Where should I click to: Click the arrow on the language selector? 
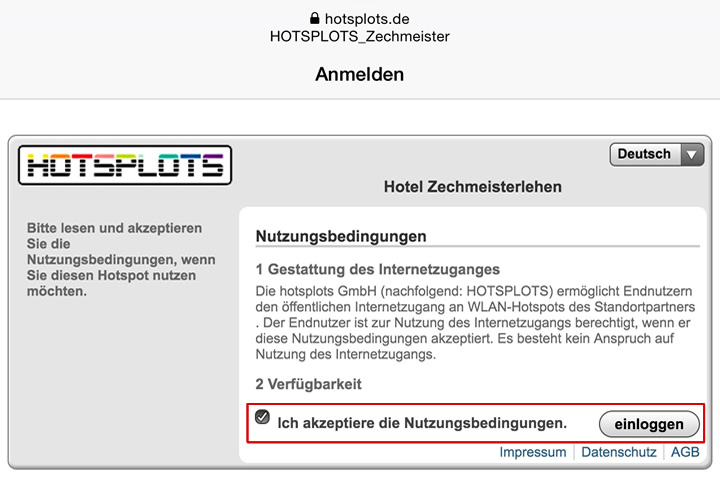[691, 154]
